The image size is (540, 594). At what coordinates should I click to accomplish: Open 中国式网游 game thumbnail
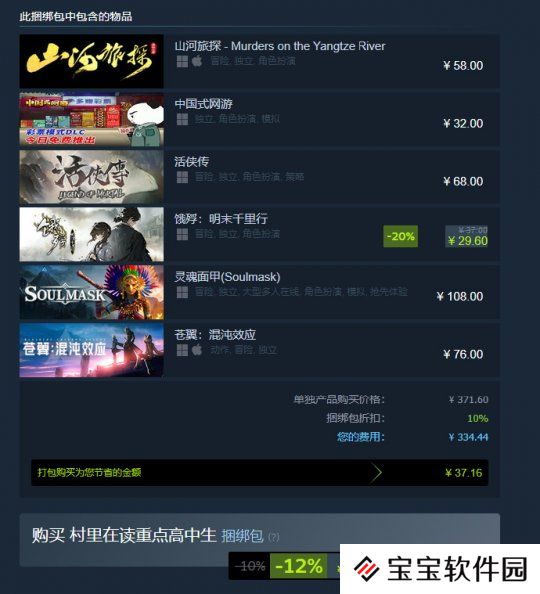[92, 119]
